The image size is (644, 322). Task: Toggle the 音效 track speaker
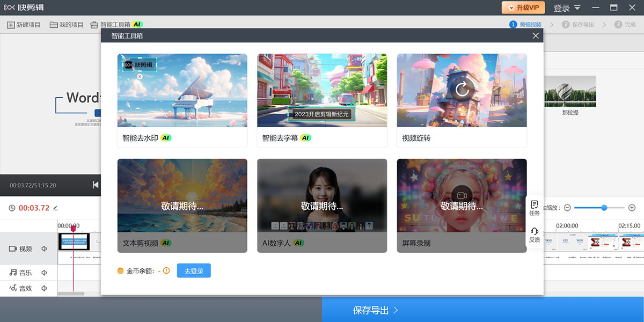[x=45, y=288]
